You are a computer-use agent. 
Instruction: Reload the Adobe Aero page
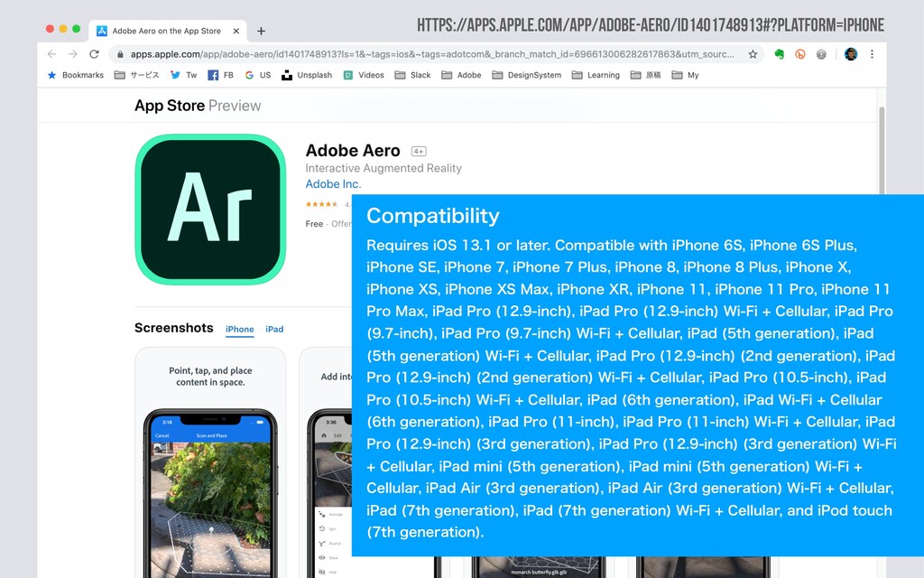(94, 54)
